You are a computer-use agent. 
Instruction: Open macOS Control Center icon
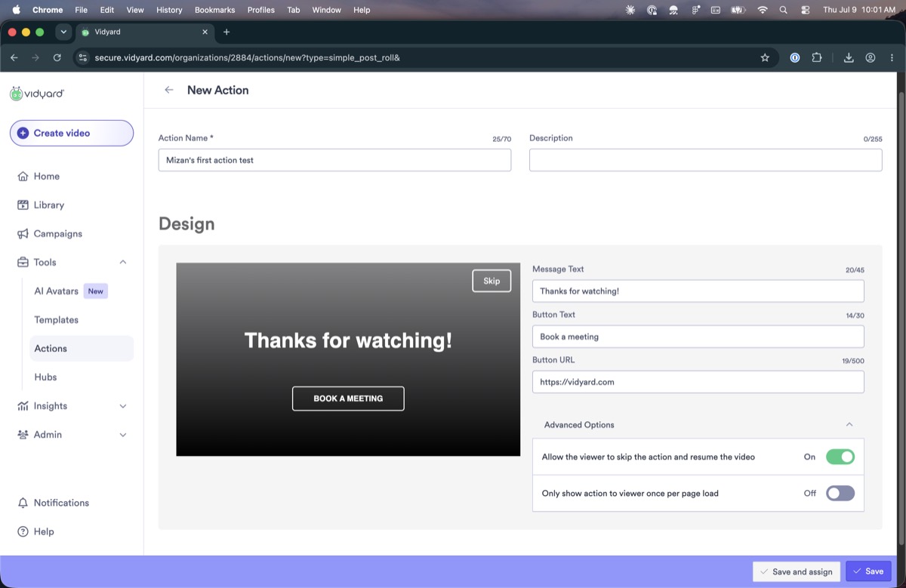pos(805,10)
